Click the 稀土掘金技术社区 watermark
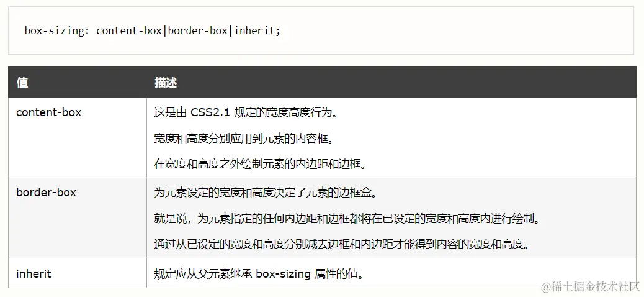The width and height of the screenshot is (644, 297). [x=591, y=286]
